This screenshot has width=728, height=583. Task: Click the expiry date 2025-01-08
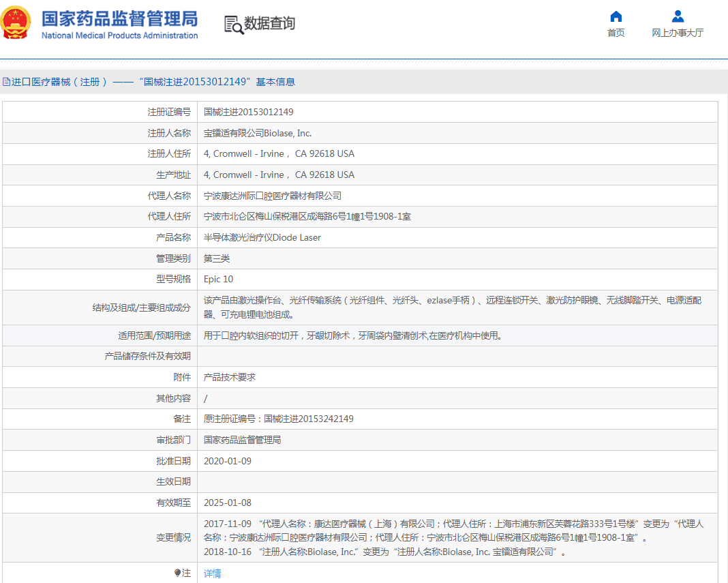pos(227,503)
